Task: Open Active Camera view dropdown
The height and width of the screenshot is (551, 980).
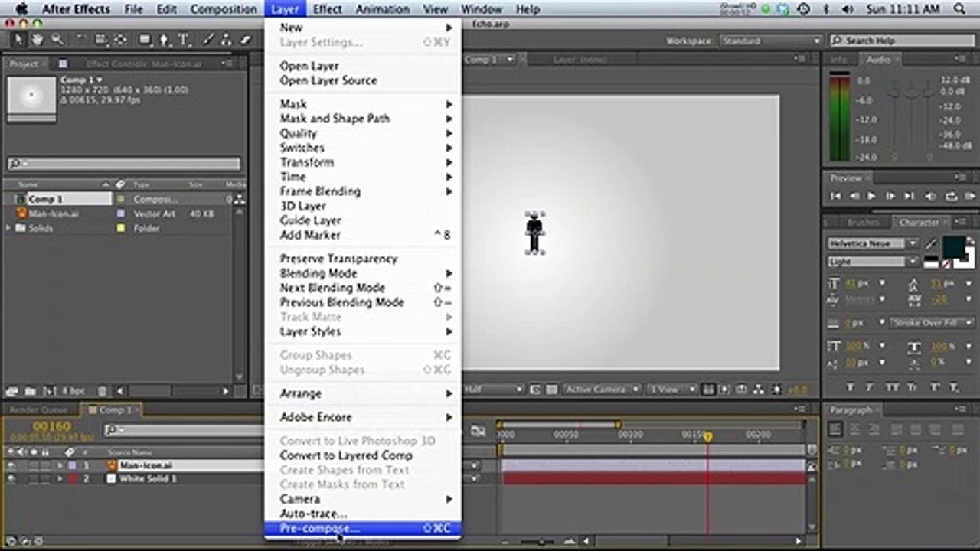Action: [x=602, y=390]
